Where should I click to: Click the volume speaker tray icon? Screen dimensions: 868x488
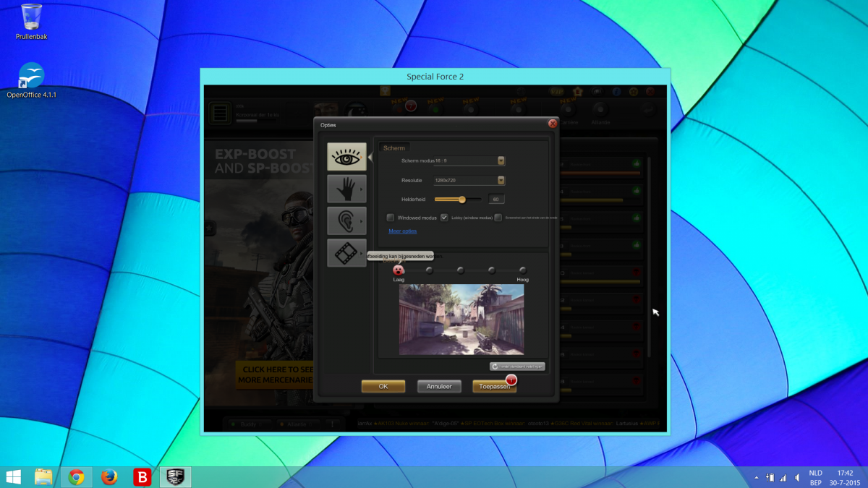(x=796, y=477)
